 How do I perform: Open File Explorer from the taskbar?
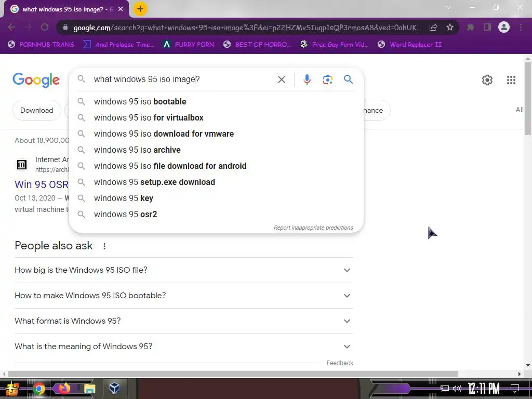point(89,389)
